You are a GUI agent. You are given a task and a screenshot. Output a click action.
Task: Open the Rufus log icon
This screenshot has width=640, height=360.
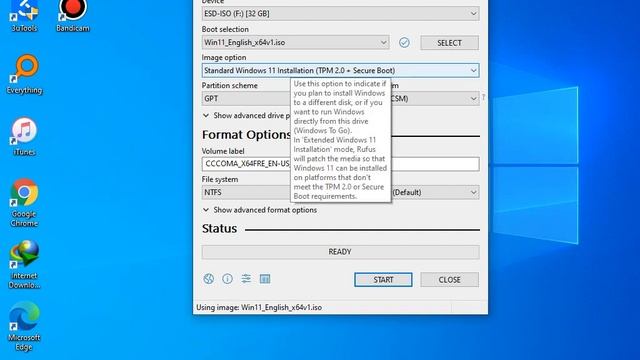click(x=265, y=279)
